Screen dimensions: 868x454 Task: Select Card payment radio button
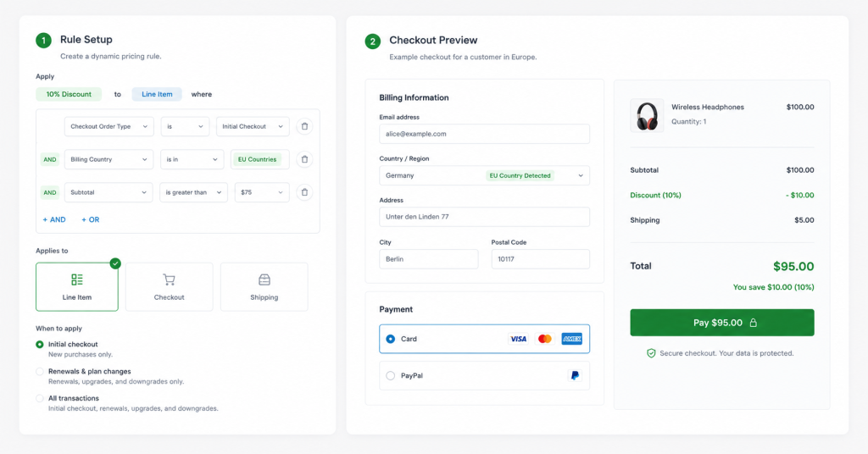tap(390, 339)
